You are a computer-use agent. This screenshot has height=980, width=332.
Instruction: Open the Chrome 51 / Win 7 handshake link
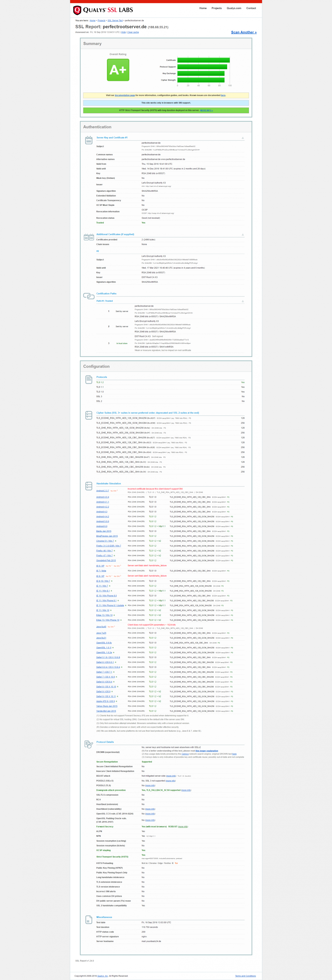(x=105, y=541)
